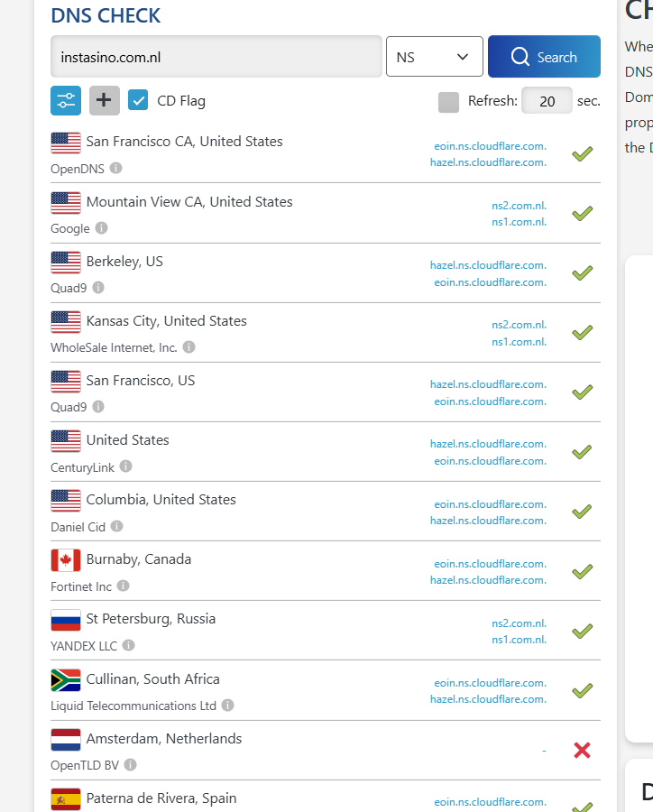Click the red X for Amsterdam, Netherlands

pos(583,750)
